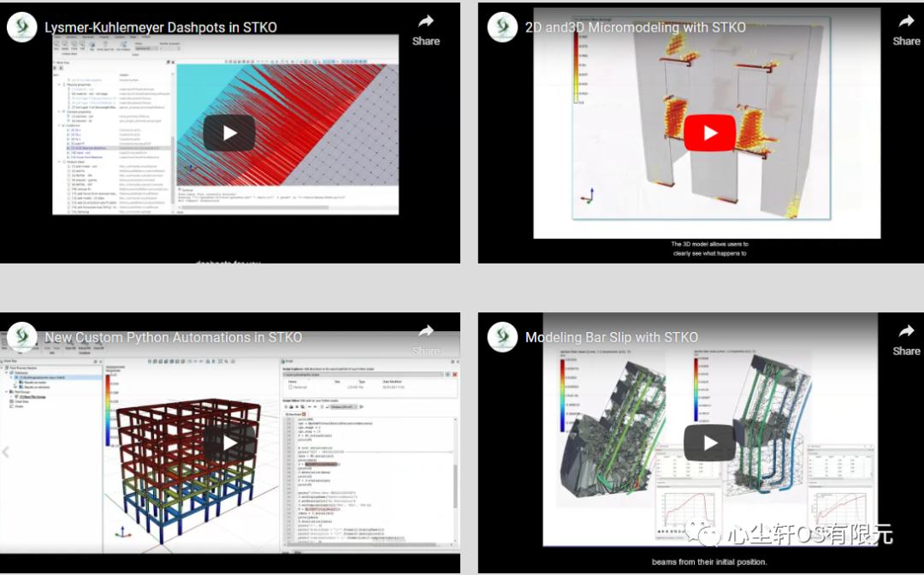Play the Modeling Bar Slip with STKO video
Screen dimensions: 924x575
coord(709,443)
